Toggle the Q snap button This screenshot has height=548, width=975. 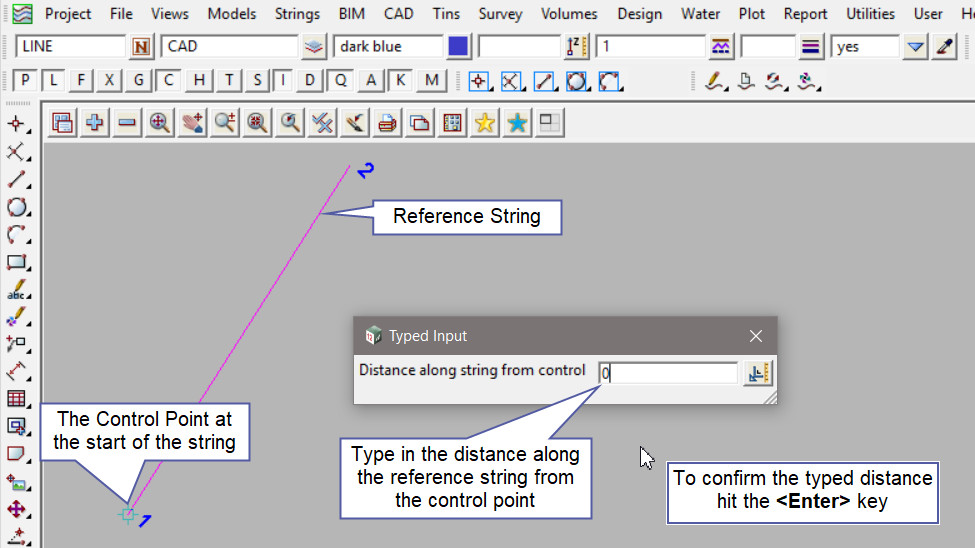click(x=340, y=80)
